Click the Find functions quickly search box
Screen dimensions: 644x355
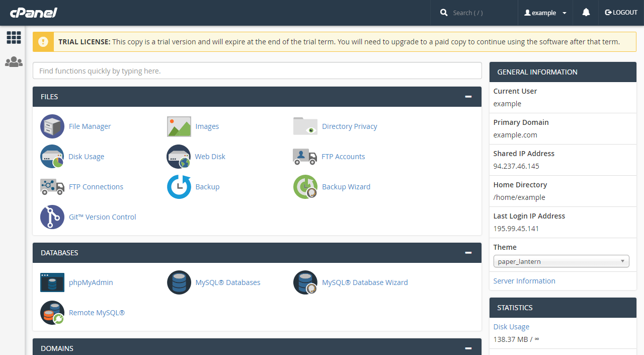pyautogui.click(x=257, y=71)
